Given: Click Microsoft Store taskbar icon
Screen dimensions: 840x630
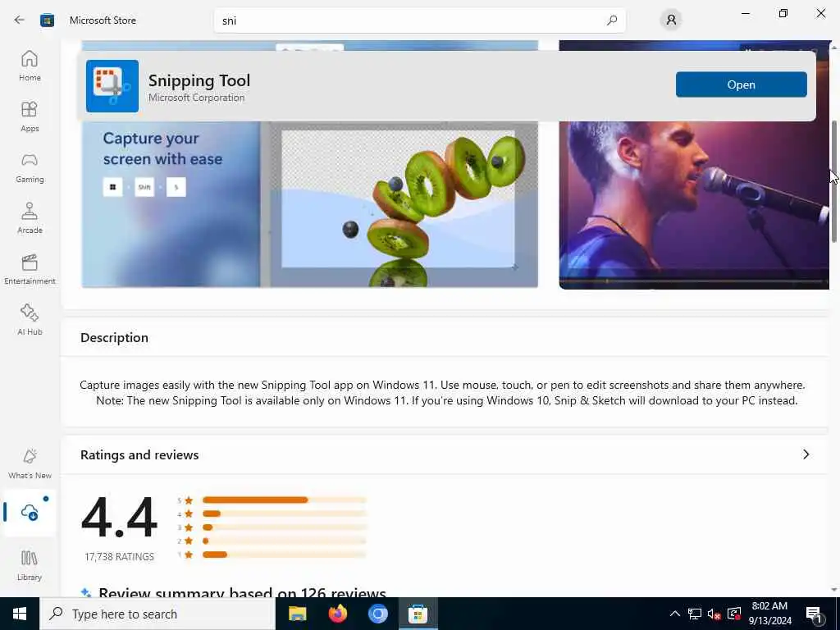Looking at the screenshot, I should [418, 614].
